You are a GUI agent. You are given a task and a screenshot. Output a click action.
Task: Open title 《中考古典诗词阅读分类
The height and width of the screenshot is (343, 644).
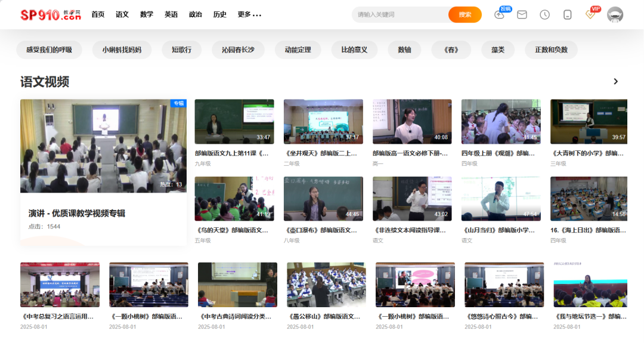(x=235, y=317)
